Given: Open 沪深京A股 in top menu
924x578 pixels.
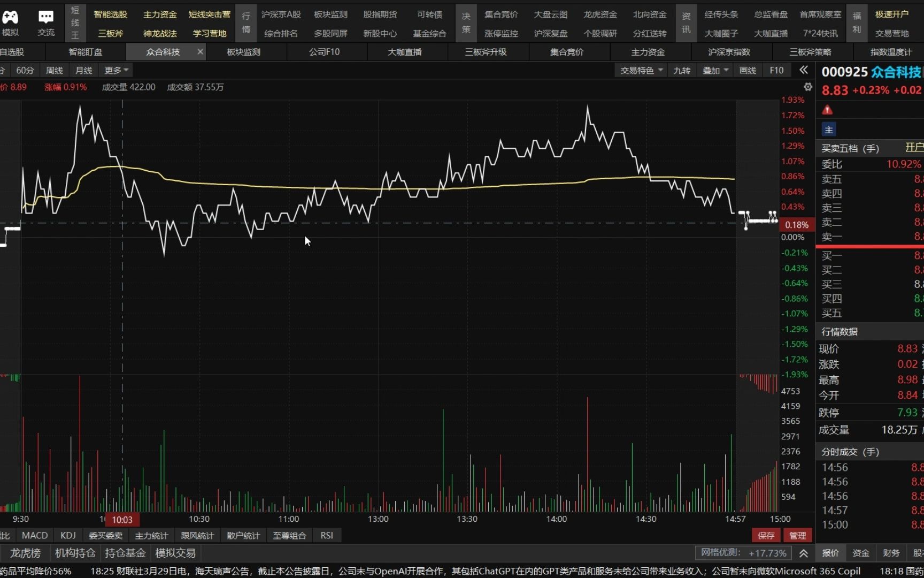Looking at the screenshot, I should coord(281,14).
